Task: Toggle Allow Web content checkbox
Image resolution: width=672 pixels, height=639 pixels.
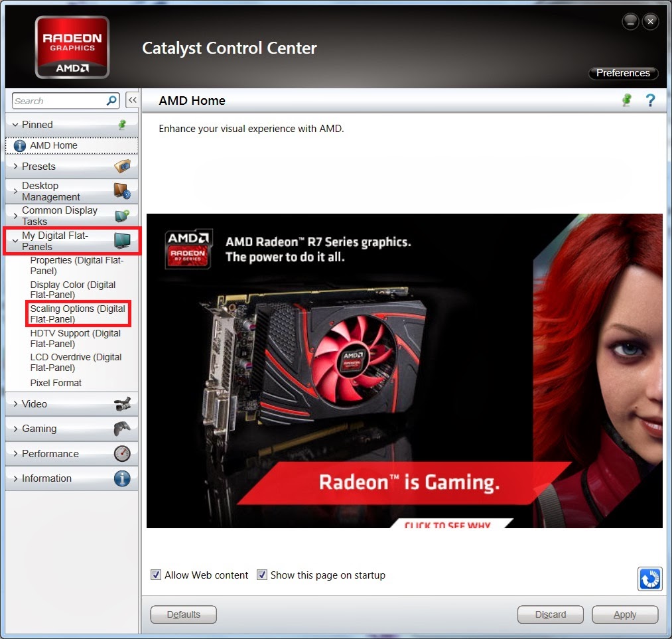Action: [156, 575]
